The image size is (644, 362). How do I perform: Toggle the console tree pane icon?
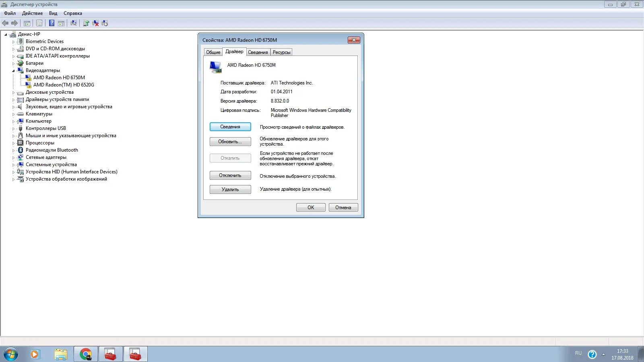coord(27,23)
